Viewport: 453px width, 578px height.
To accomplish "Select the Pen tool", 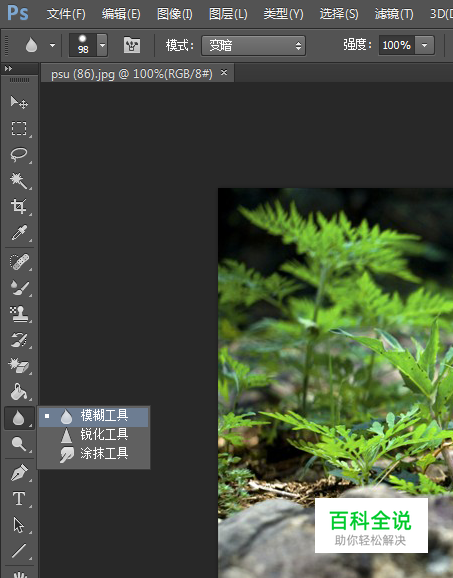I will click(19, 473).
